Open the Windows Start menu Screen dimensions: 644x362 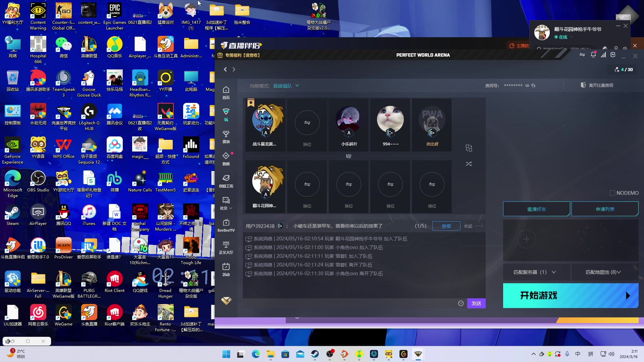[x=226, y=354]
